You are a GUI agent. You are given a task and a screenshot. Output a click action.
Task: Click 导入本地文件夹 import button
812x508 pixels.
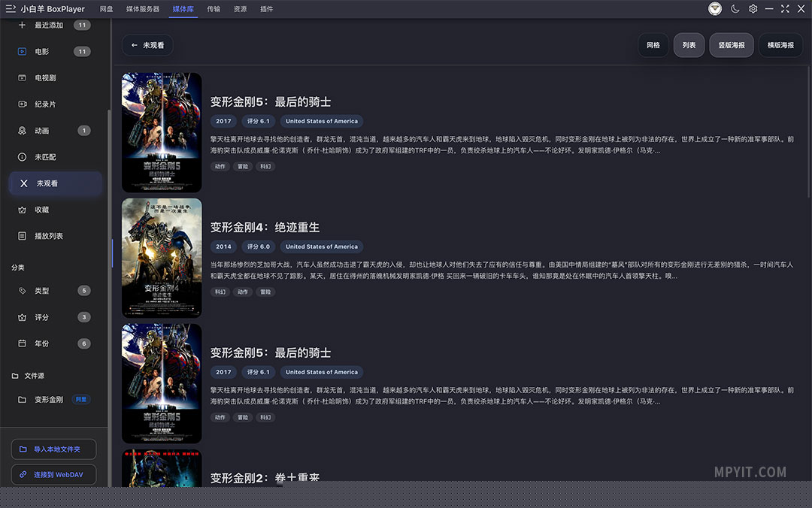54,449
